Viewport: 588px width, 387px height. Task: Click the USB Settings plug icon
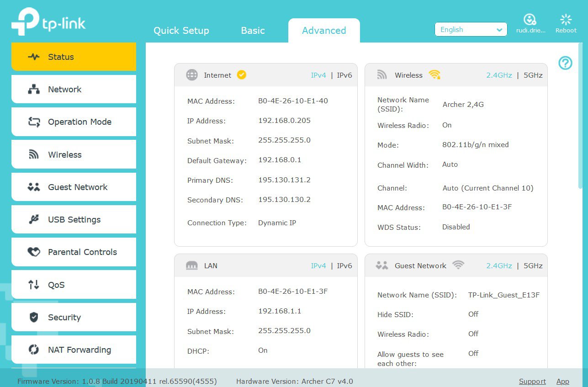coord(34,220)
